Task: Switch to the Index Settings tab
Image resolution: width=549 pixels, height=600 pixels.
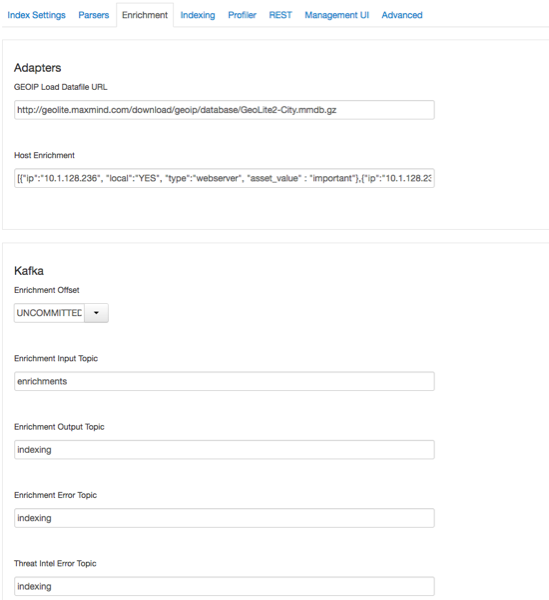Action: [x=36, y=15]
